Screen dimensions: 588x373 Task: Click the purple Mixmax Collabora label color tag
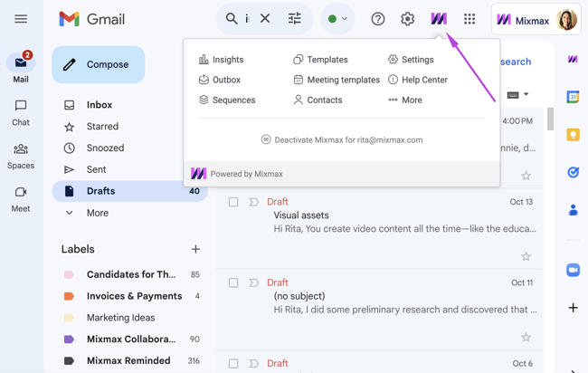69,340
